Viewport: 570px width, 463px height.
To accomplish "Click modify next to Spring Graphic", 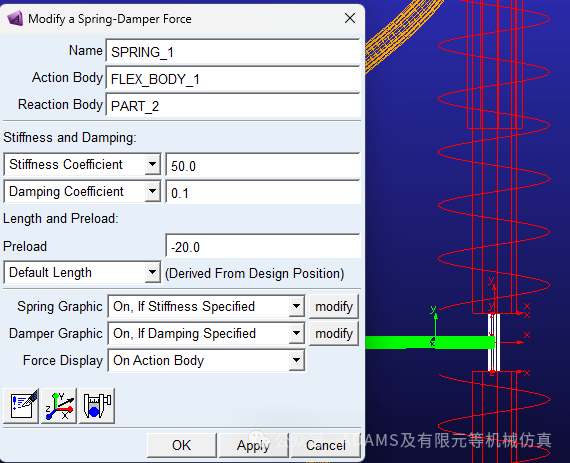I will [334, 306].
